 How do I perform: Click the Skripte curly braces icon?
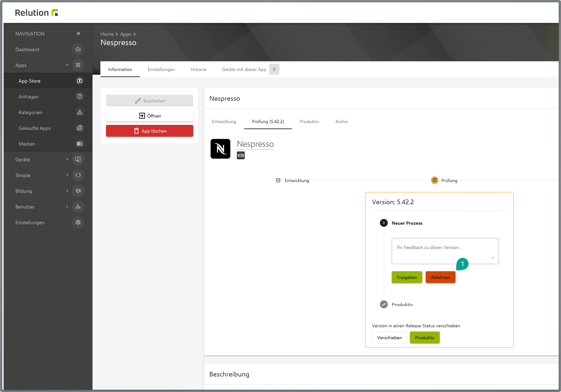(78, 175)
